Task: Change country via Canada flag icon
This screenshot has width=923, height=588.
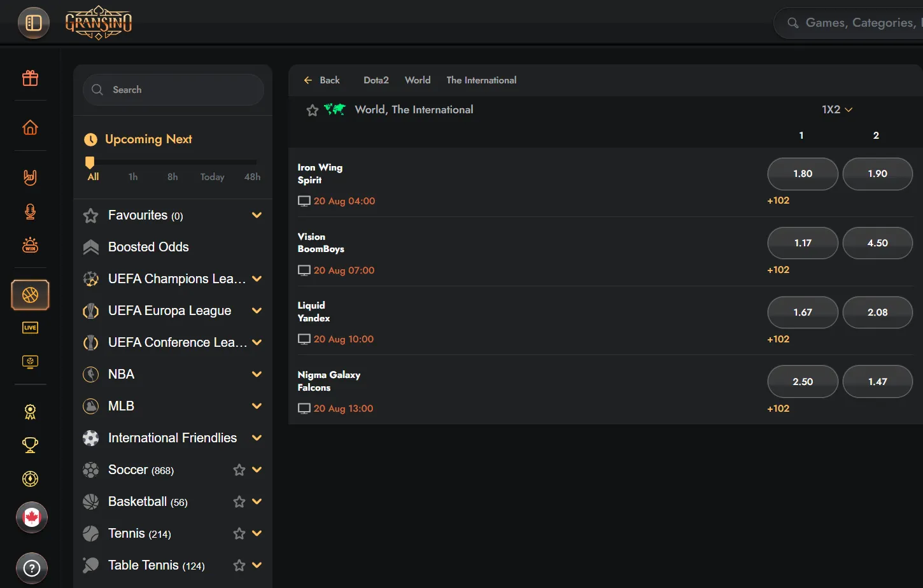Action: [32, 517]
